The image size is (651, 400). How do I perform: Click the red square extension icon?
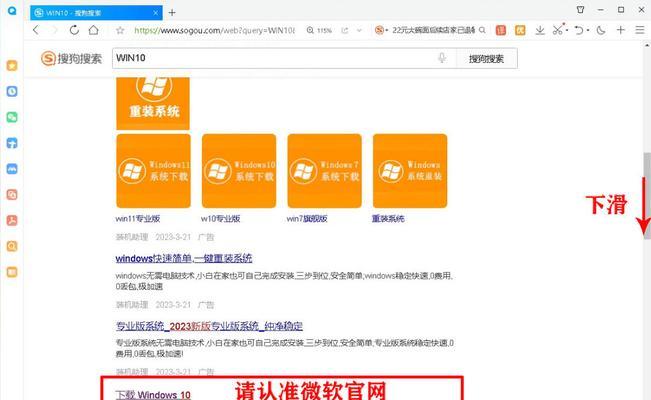pyautogui.click(x=501, y=30)
